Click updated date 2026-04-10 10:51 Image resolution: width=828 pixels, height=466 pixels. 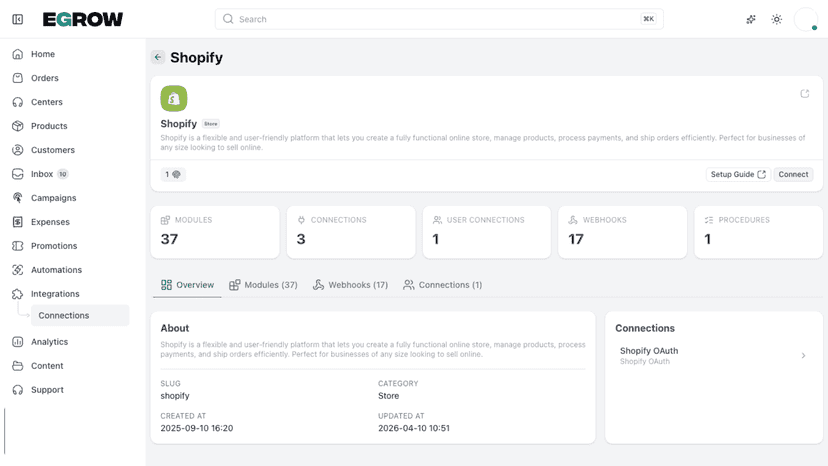pyautogui.click(x=414, y=428)
